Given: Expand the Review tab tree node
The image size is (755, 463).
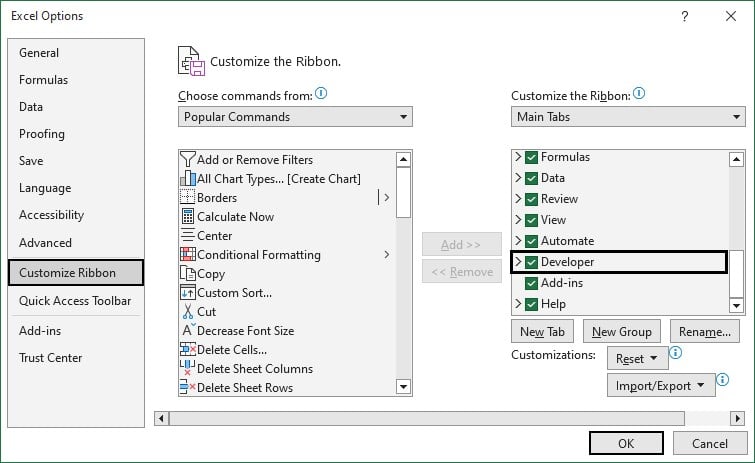Looking at the screenshot, I should [x=518, y=198].
